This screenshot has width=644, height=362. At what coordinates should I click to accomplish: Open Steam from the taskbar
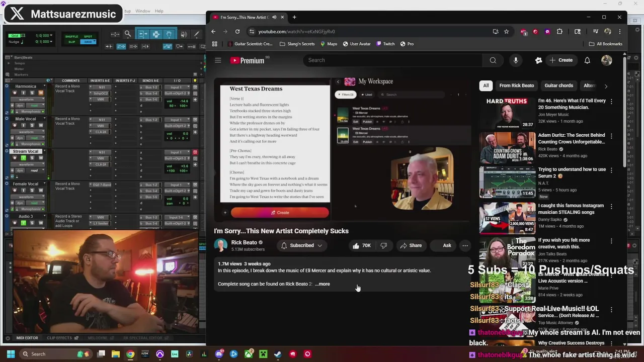pyautogui.click(x=278, y=354)
